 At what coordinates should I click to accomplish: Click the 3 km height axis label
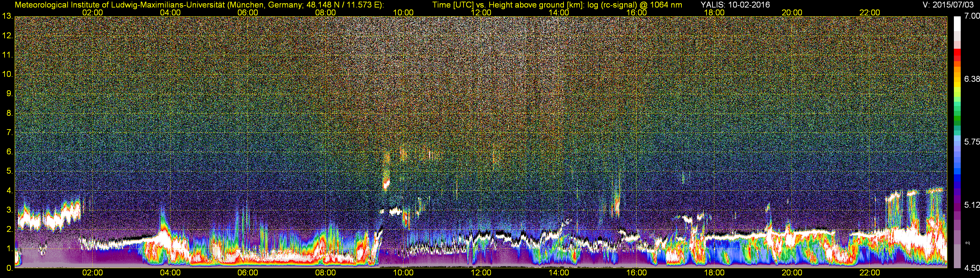(9, 210)
